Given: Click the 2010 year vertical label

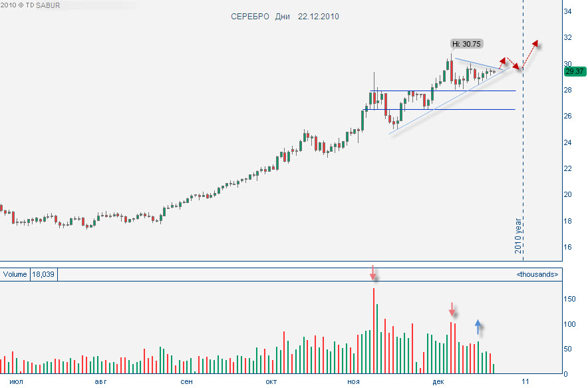Looking at the screenshot, I should click(518, 236).
